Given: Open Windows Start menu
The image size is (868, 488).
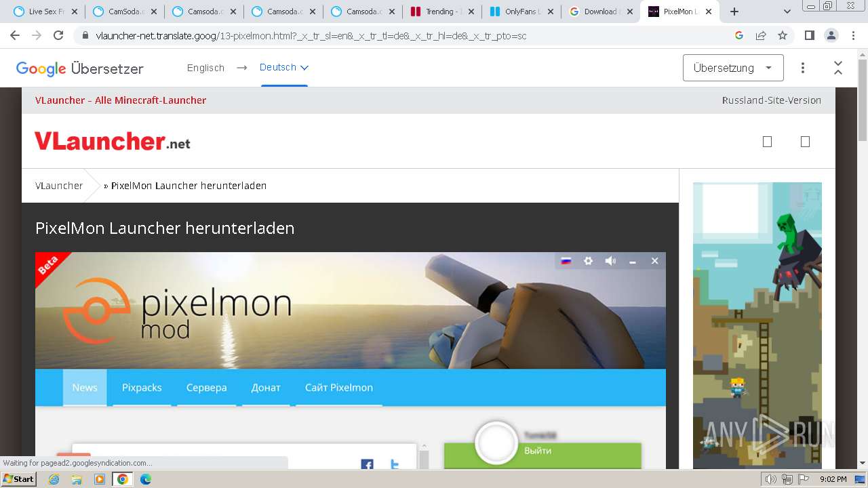Looking at the screenshot, I should (18, 479).
